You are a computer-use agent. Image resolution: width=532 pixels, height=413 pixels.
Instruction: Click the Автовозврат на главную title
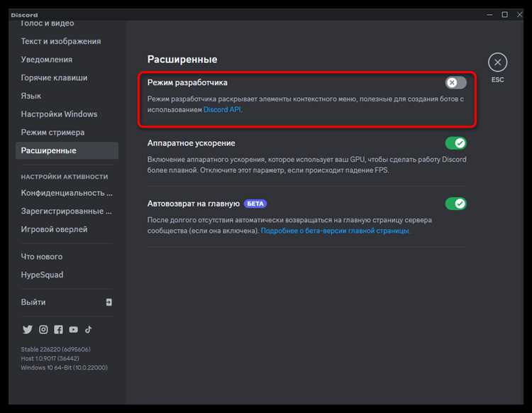coord(194,204)
